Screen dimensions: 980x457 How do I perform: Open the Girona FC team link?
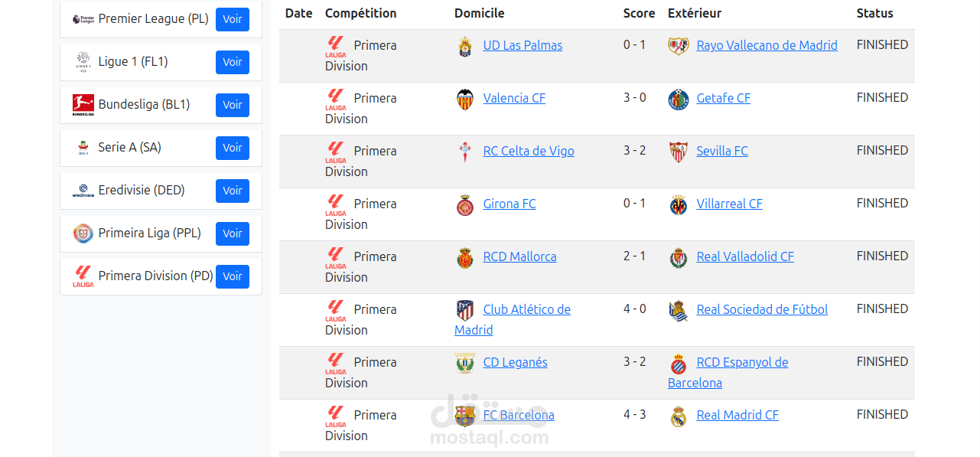click(510, 204)
